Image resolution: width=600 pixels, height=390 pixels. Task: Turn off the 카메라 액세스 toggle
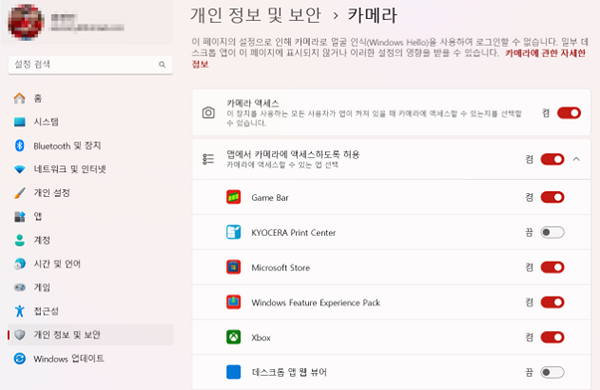[569, 113]
